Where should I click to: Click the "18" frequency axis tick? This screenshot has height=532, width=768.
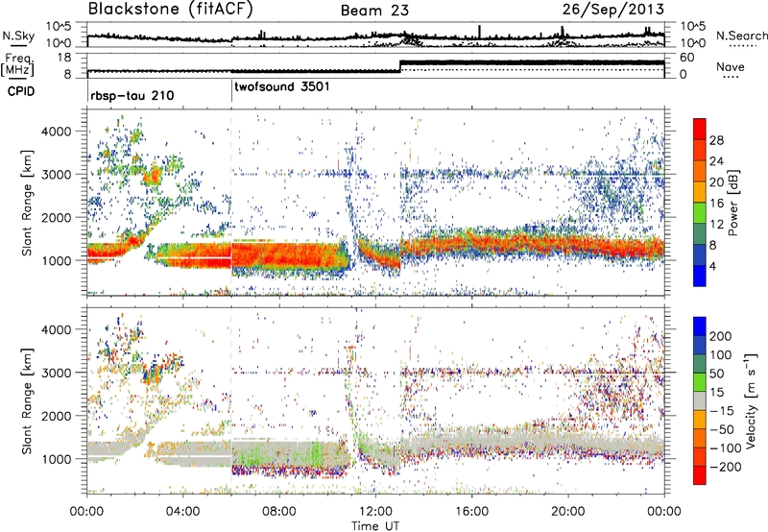pos(64,58)
